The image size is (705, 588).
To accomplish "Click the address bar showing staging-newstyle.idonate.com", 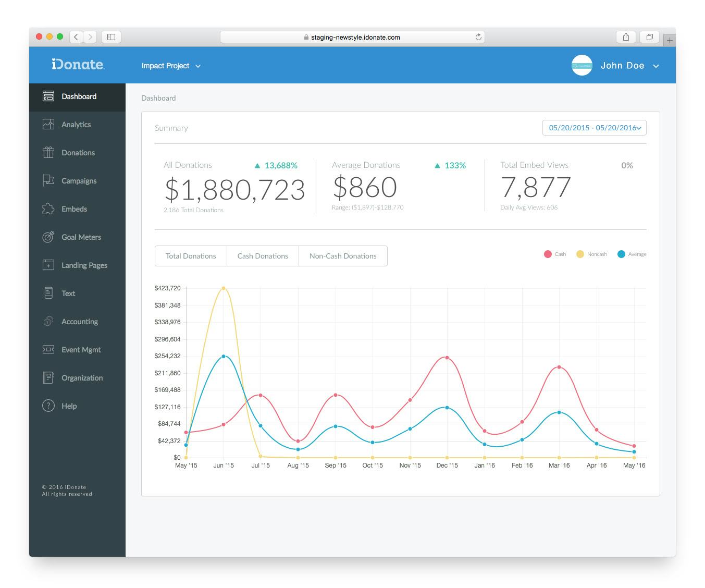I will click(x=352, y=37).
